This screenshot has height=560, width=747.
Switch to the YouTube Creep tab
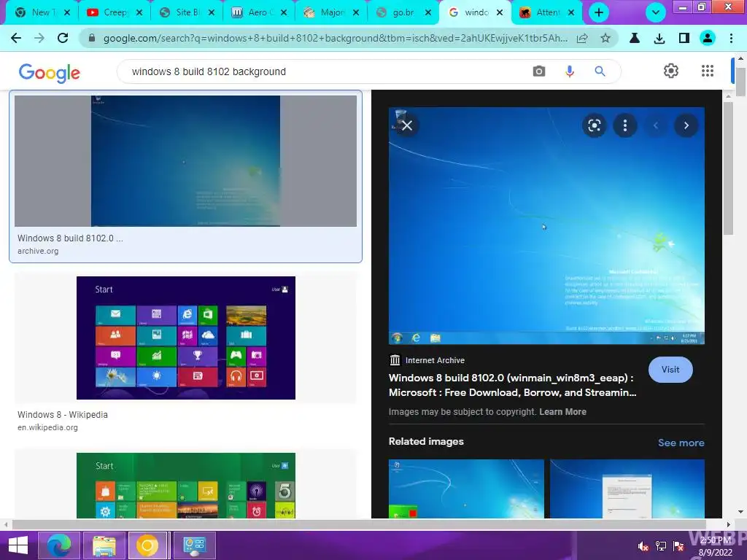pos(113,12)
